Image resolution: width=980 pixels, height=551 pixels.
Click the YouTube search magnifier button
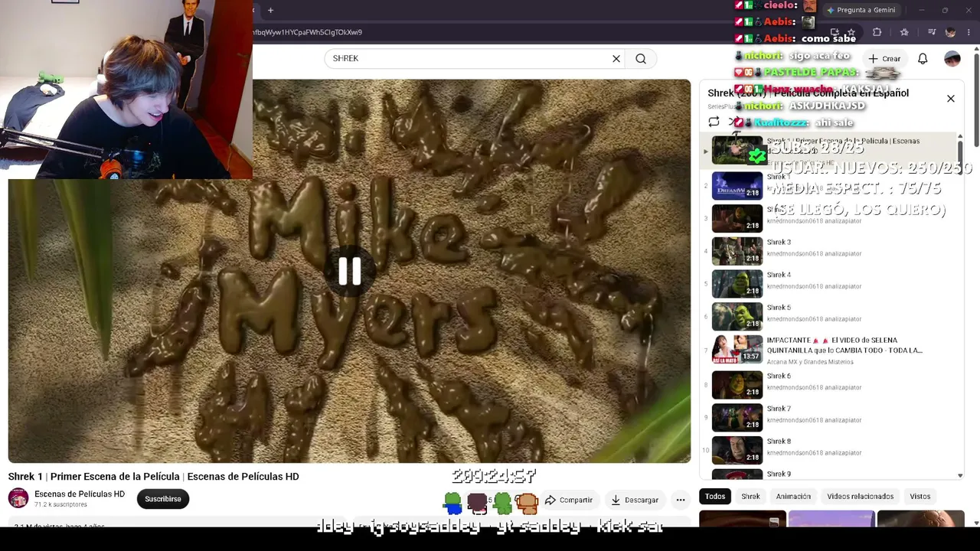point(641,59)
